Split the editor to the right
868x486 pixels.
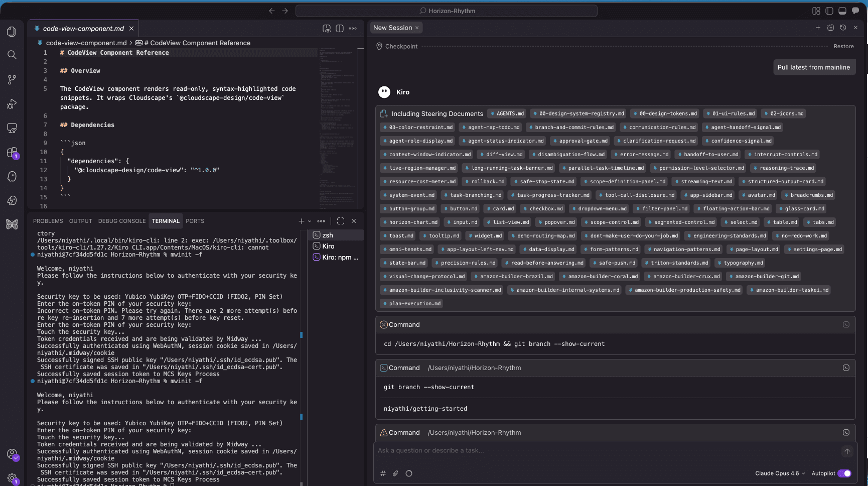coord(340,29)
